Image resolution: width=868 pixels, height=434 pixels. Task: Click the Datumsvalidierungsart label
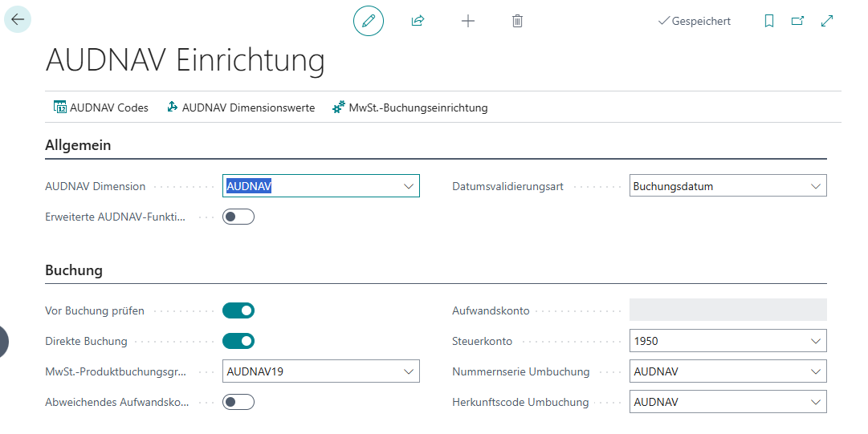click(507, 186)
